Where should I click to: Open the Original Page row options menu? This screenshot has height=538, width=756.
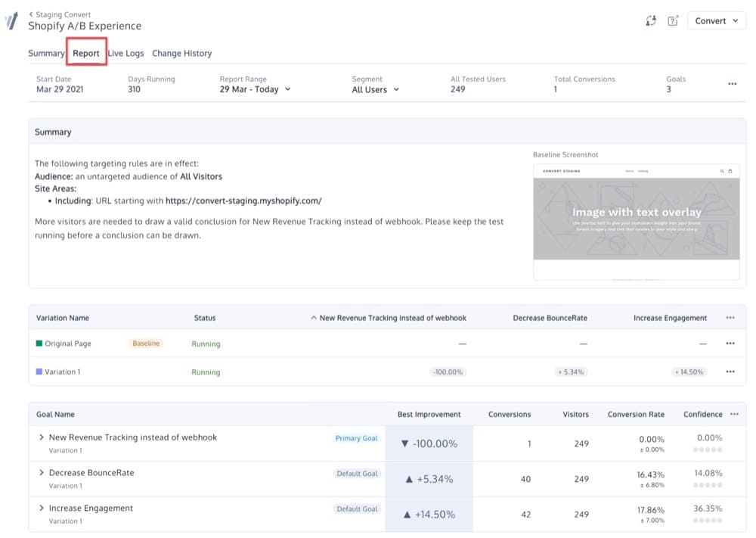[730, 343]
